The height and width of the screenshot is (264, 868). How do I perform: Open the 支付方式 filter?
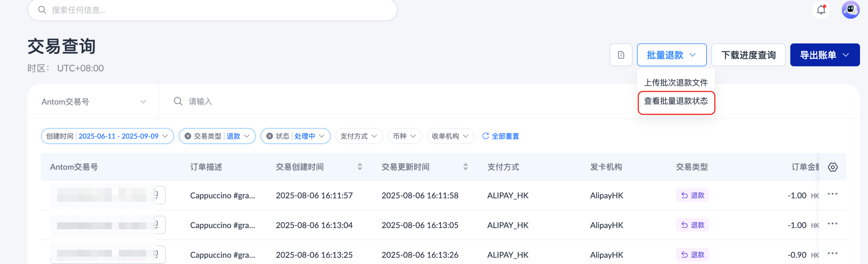coord(359,136)
